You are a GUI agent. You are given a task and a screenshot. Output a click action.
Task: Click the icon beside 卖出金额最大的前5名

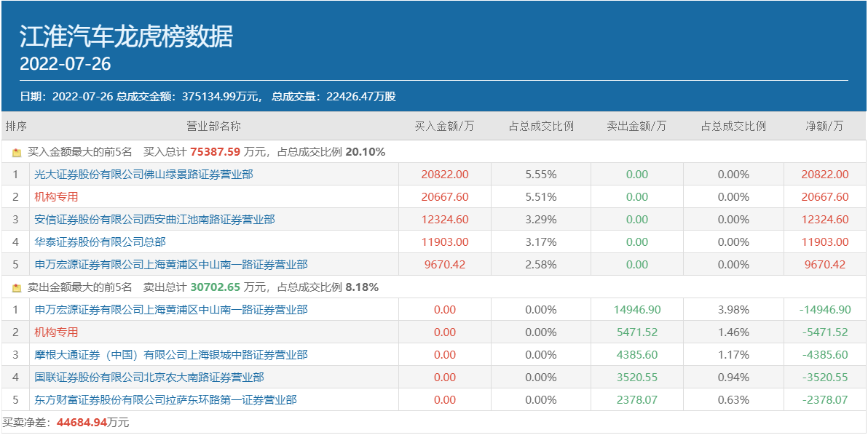point(17,287)
